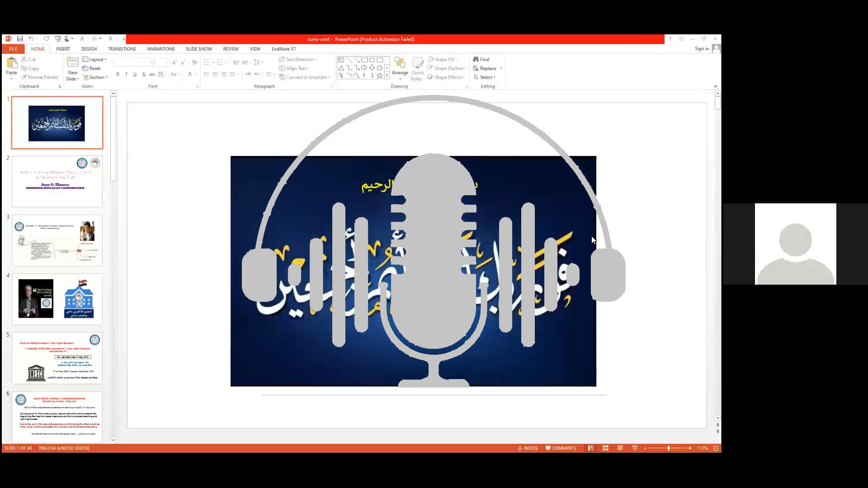The image size is (868, 488).
Task: Toggle the Notes pane
Action: pyautogui.click(x=528, y=448)
